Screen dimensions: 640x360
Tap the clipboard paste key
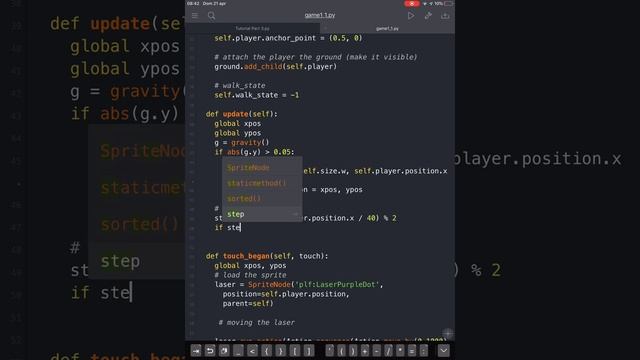(224, 351)
